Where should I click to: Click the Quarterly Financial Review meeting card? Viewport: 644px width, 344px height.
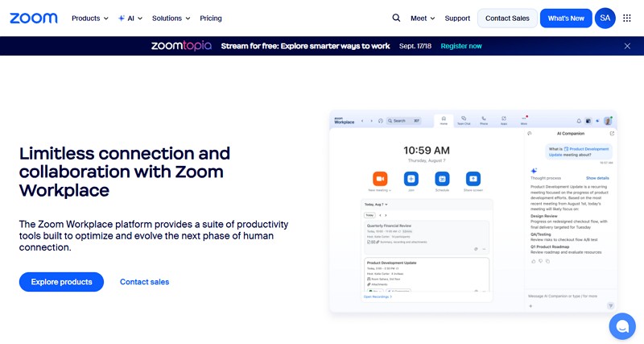tap(427, 237)
